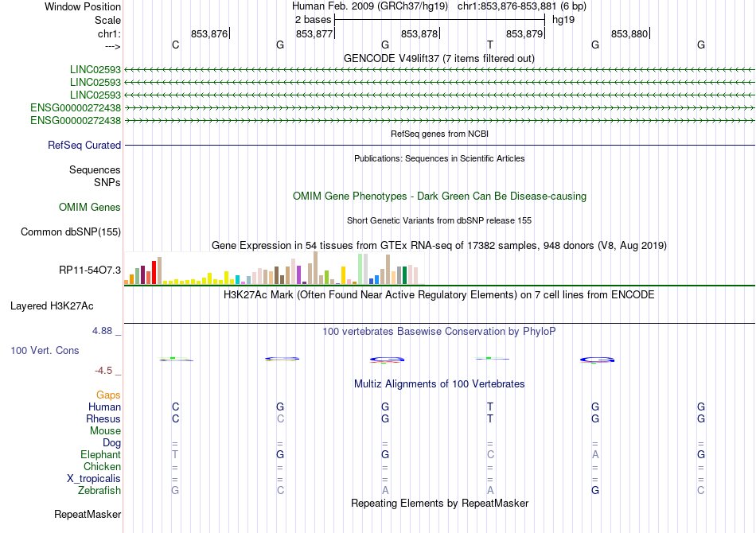Click the Zebrafish alignment row label
This screenshot has width=756, height=533.
99,490
